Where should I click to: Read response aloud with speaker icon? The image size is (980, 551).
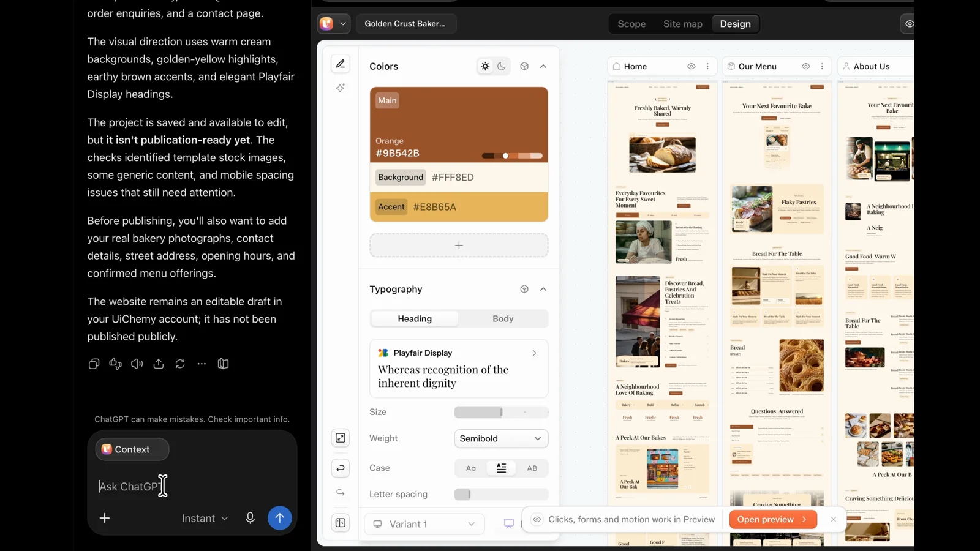tap(137, 364)
